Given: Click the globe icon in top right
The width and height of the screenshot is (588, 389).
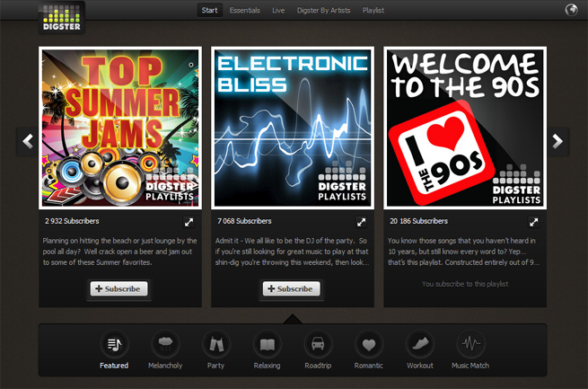Looking at the screenshot, I should (570, 11).
